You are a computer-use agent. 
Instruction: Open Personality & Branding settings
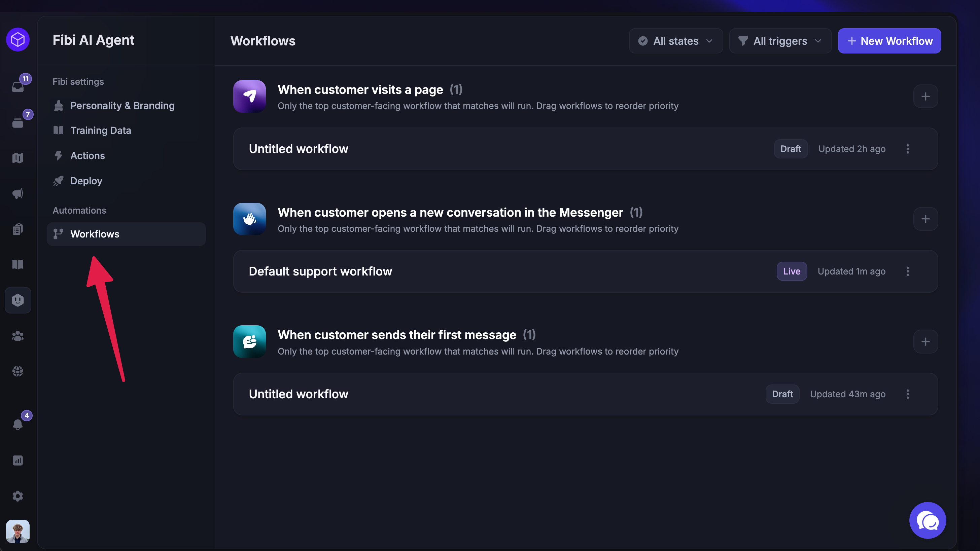122,106
